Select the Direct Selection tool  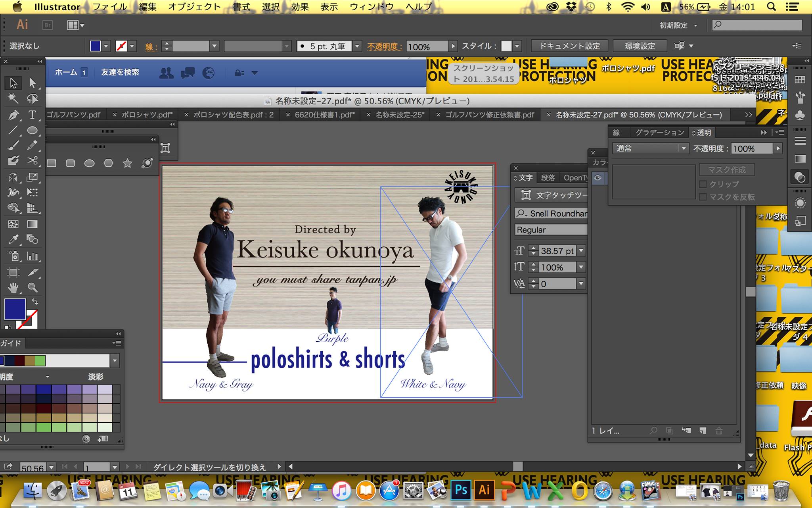click(32, 83)
